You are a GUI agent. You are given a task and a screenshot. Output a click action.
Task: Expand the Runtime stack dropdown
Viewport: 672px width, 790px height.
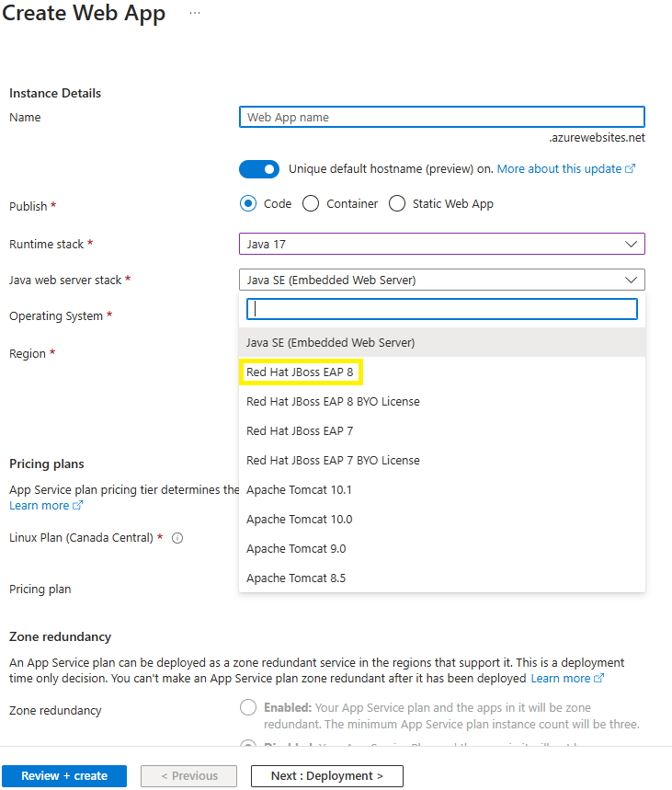click(442, 245)
